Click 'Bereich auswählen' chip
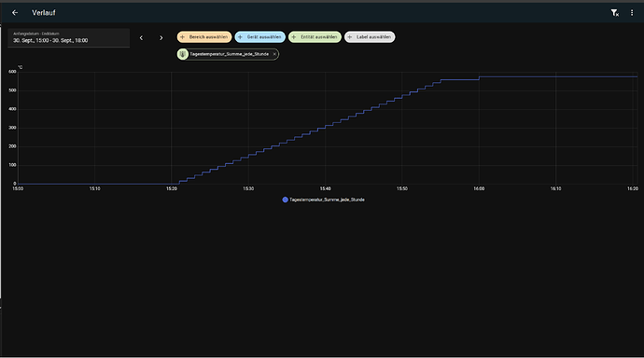Viewport: 644px width, 358px height. pyautogui.click(x=204, y=37)
